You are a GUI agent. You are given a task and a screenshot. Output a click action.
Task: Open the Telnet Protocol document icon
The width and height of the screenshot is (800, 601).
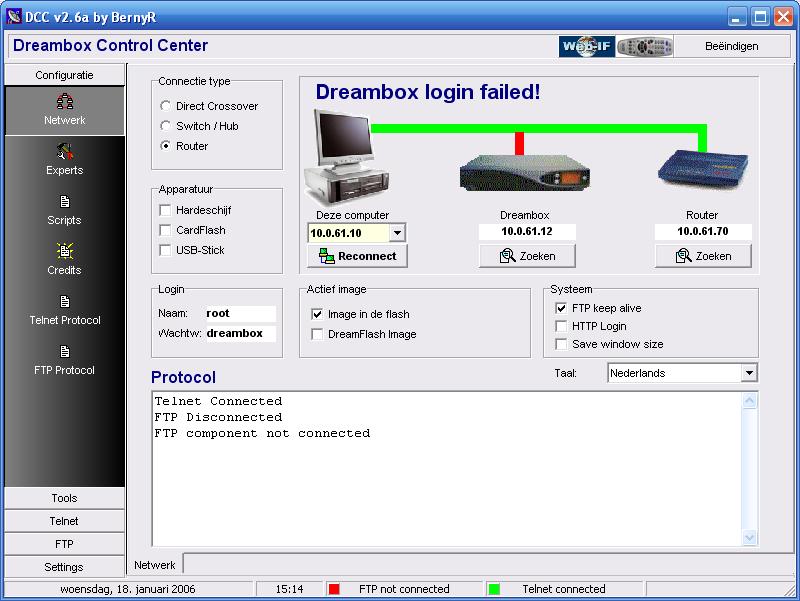65,302
